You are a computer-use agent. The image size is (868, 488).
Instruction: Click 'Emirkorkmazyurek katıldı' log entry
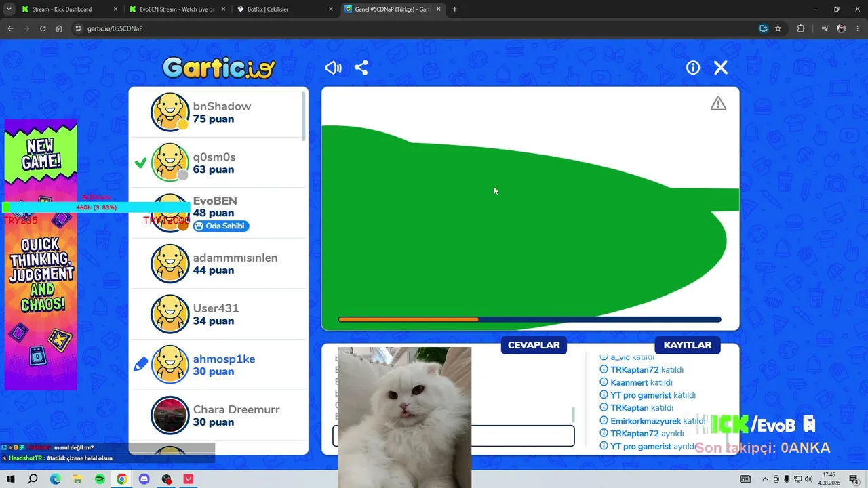click(652, 421)
